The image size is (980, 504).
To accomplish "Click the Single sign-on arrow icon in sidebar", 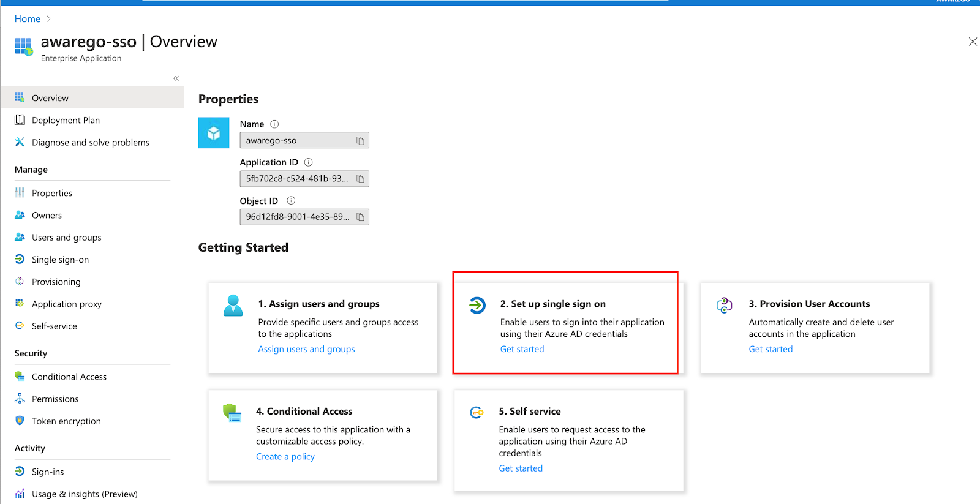I will (20, 259).
